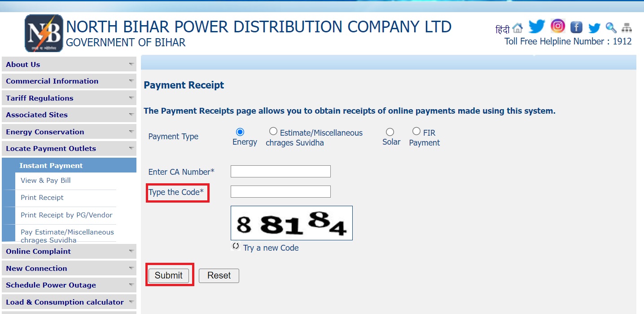
Task: Click the search magnifier icon
Action: click(x=610, y=27)
